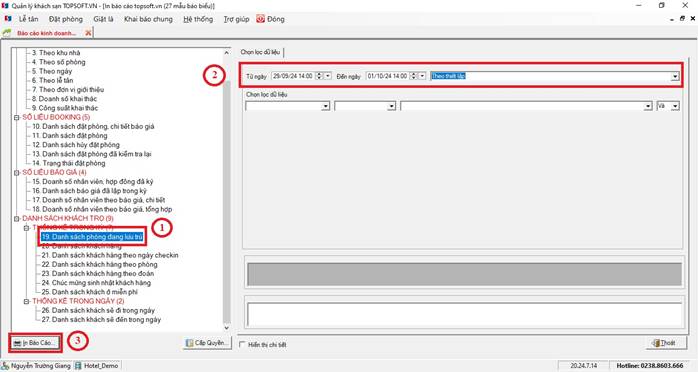Select 25. Danh sách khách ở miễn phí
698x372 pixels.
pos(89,292)
